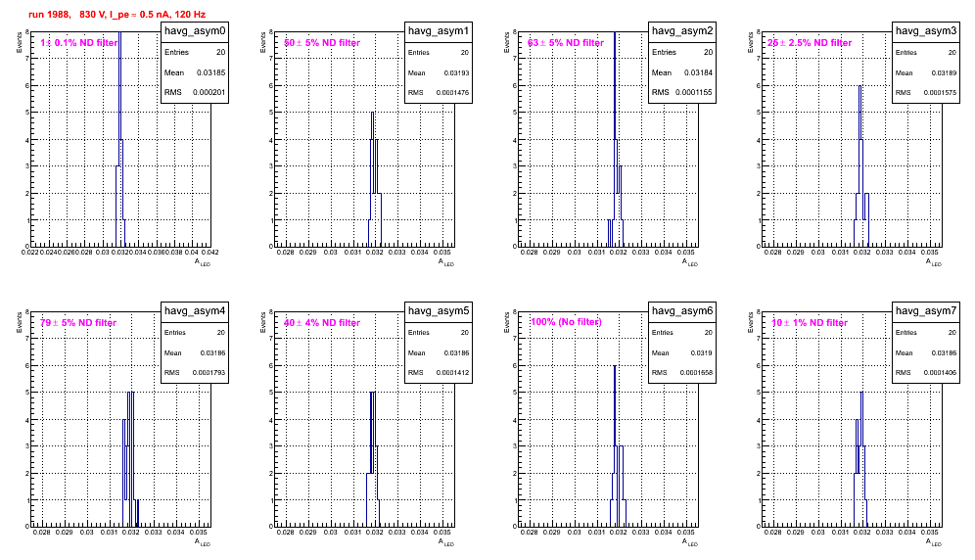
Task: Click the '1± 0.1% ND filter' label
Action: pos(79,43)
